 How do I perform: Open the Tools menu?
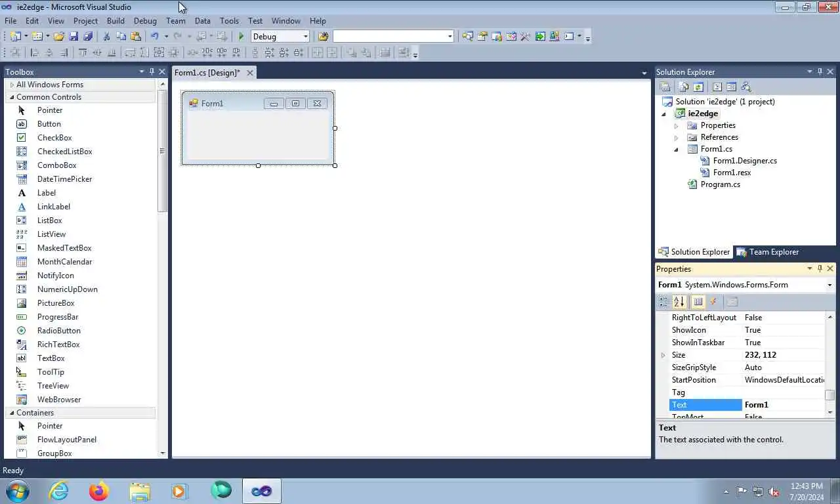point(229,21)
